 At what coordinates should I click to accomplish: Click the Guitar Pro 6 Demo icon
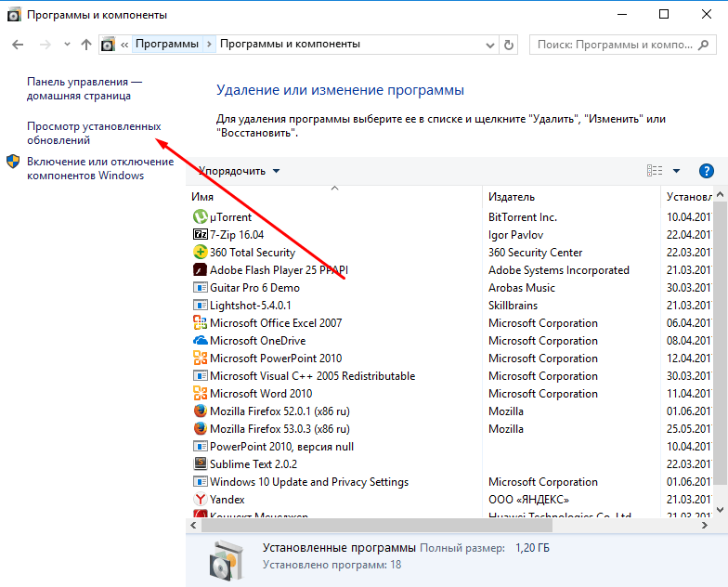tap(201, 288)
